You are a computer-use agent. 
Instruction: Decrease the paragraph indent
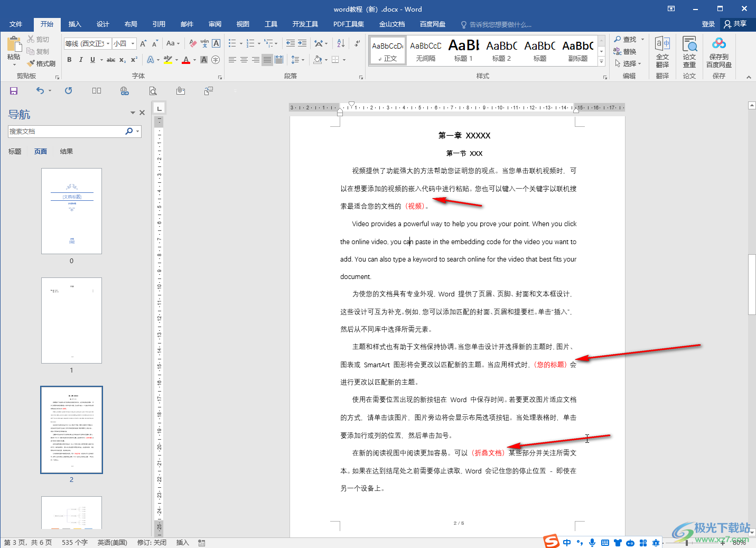[291, 43]
